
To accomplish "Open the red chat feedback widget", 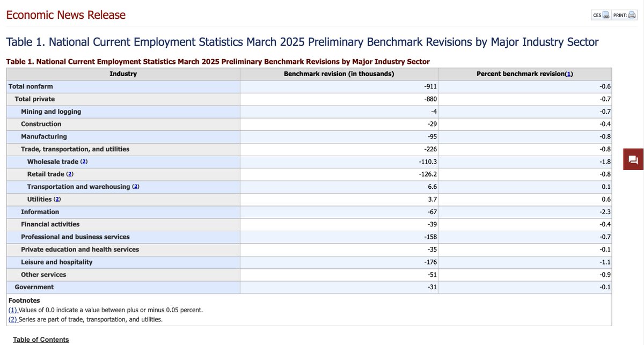I will pyautogui.click(x=633, y=159).
